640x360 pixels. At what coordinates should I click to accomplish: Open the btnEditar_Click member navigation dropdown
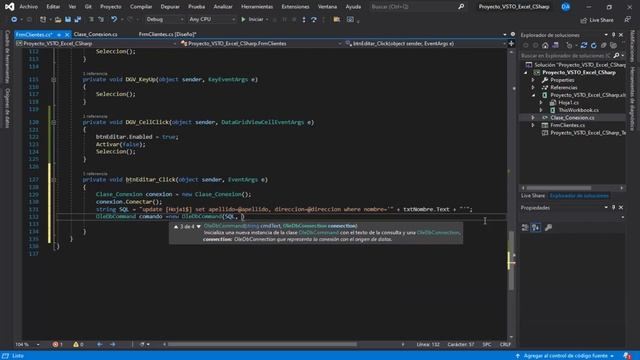click(425, 43)
